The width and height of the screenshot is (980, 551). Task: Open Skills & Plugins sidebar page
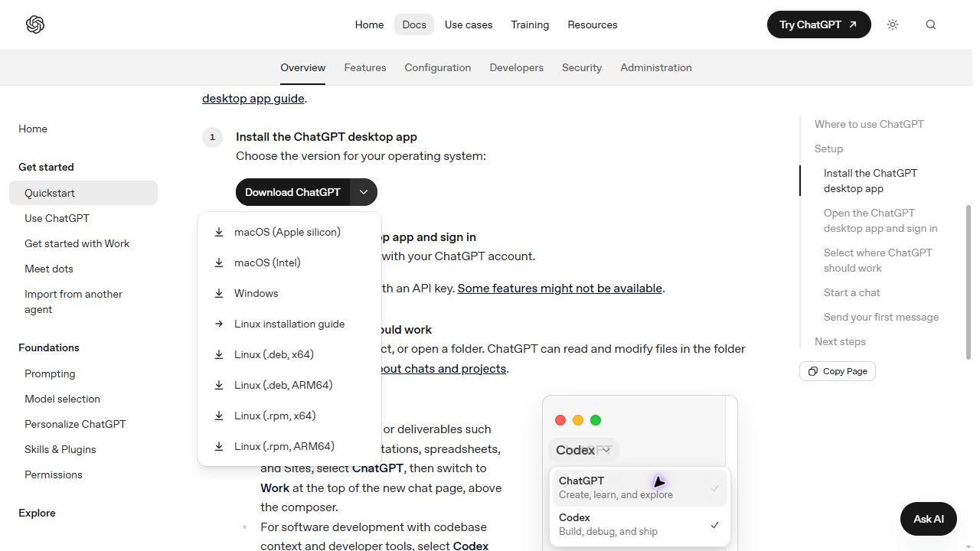(83, 449)
